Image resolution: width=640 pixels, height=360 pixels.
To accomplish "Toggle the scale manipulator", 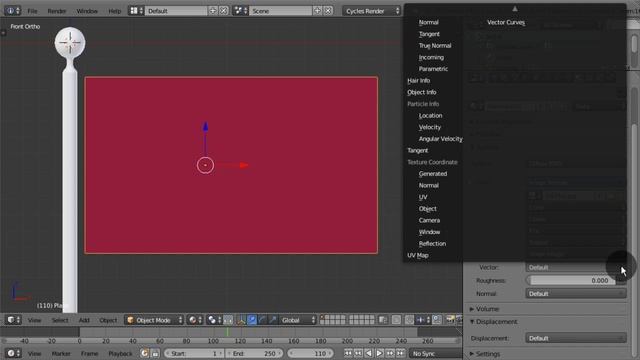I will point(273,320).
